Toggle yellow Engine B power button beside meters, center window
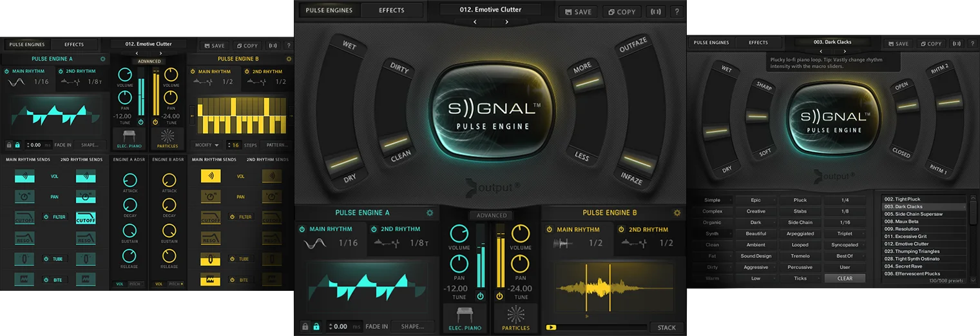This screenshot has width=980, height=336. 499,296
